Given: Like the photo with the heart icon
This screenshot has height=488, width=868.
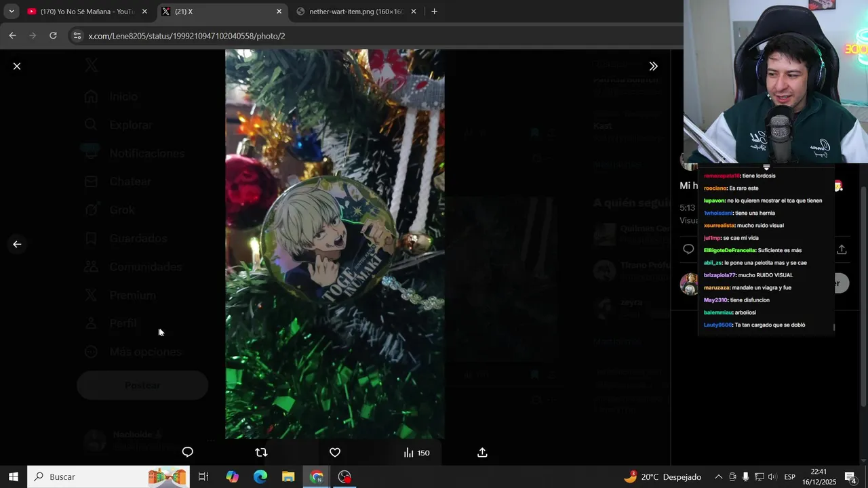Looking at the screenshot, I should pyautogui.click(x=335, y=453).
